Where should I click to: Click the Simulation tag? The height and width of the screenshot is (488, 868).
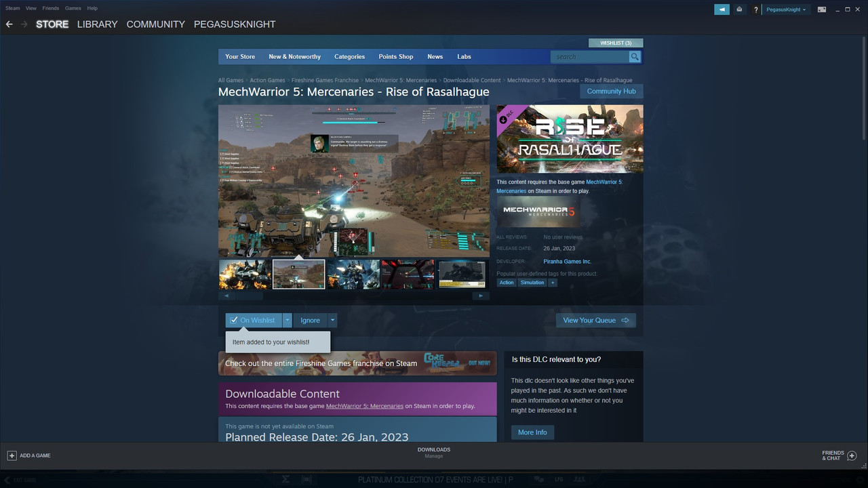532,283
